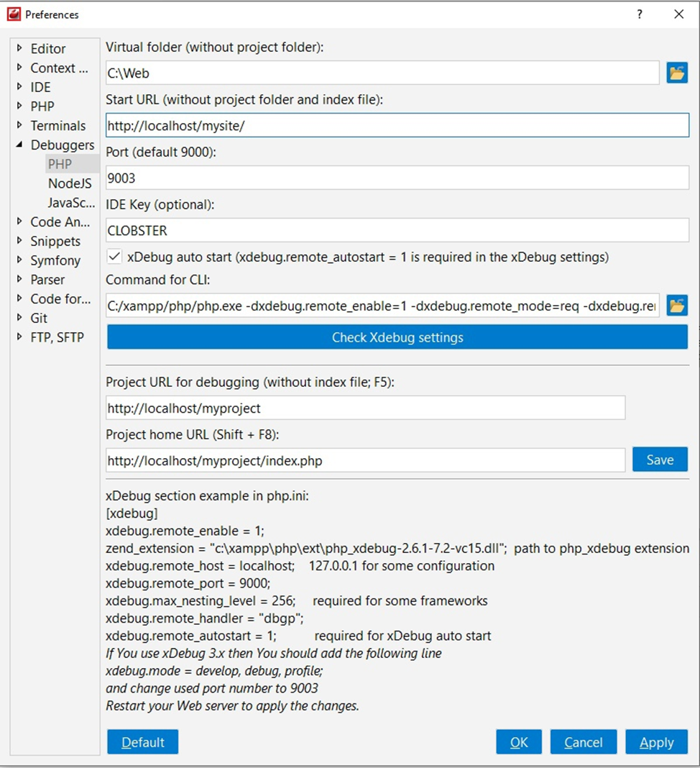Focus the Command for CLI field
The width and height of the screenshot is (700, 768).
382,306
